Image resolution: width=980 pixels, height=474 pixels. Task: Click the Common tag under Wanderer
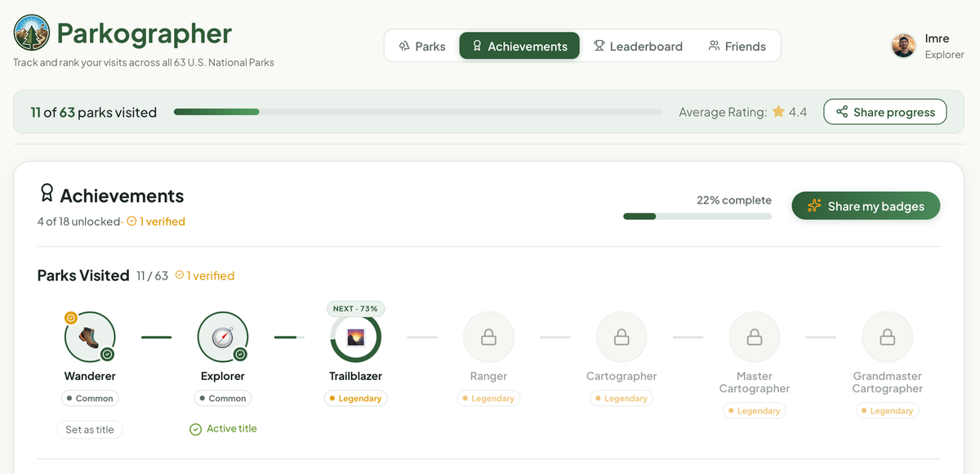click(90, 399)
